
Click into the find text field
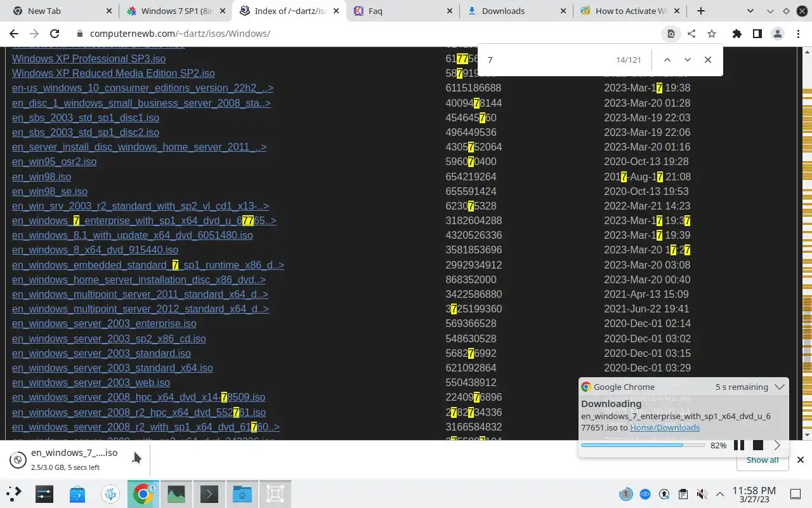coord(546,60)
